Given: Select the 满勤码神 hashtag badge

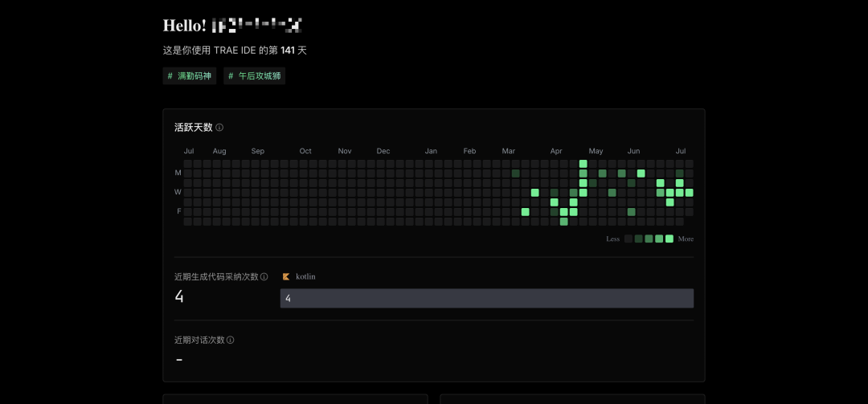Looking at the screenshot, I should (190, 76).
